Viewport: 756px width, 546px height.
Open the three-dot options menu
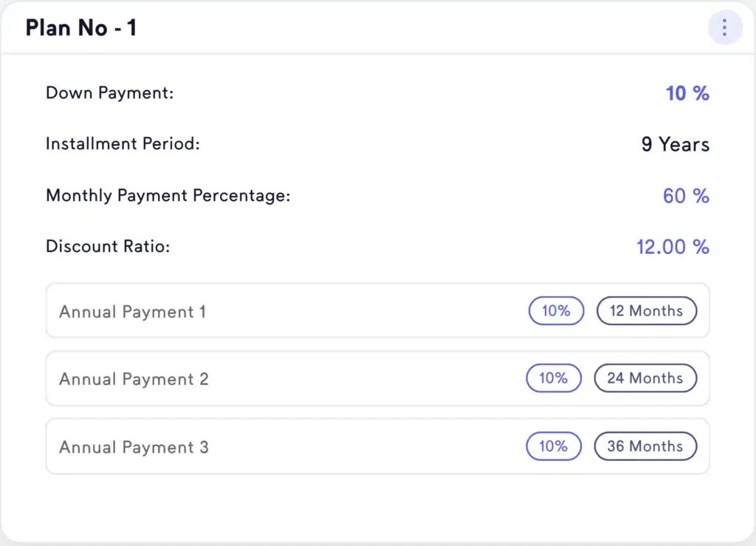point(724,27)
